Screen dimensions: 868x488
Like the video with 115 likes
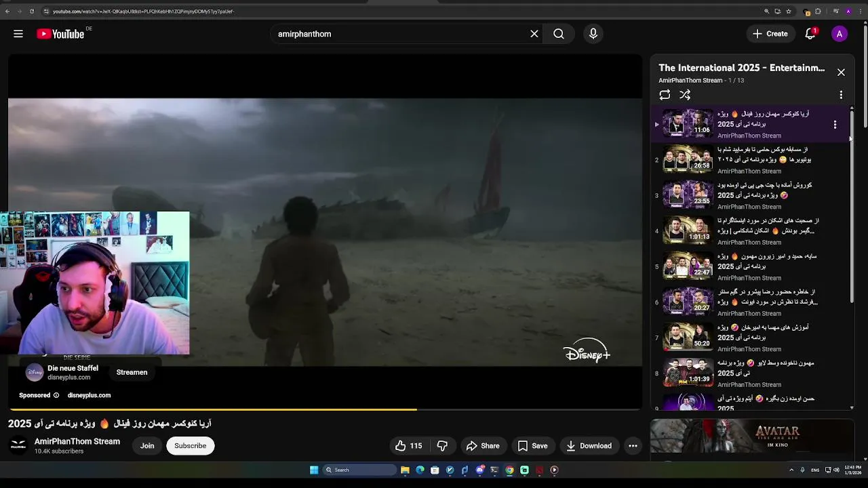[x=409, y=446]
